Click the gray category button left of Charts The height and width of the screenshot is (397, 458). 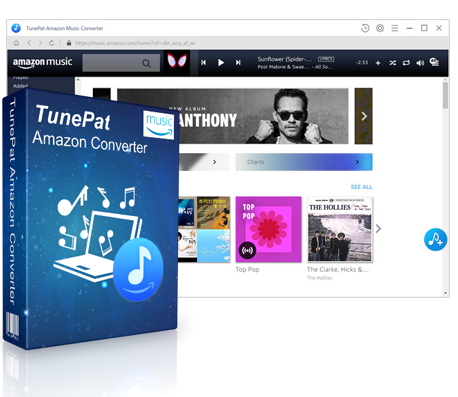click(x=204, y=162)
